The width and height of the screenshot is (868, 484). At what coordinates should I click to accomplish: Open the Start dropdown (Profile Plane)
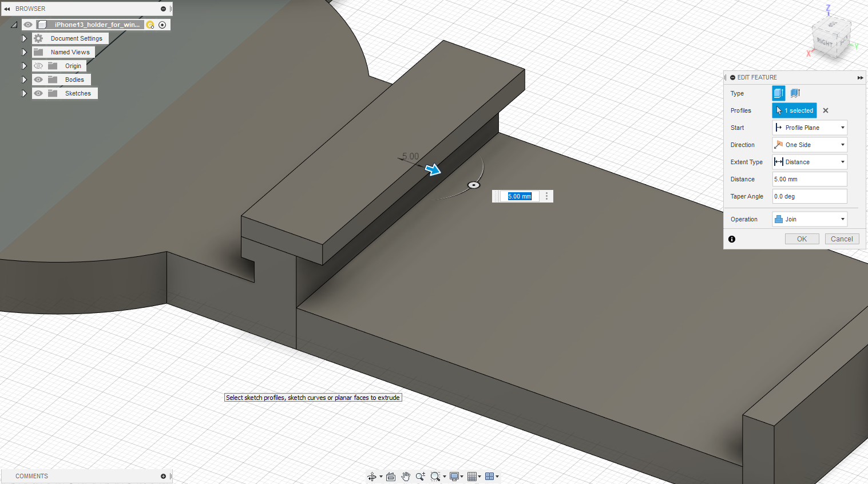(810, 128)
